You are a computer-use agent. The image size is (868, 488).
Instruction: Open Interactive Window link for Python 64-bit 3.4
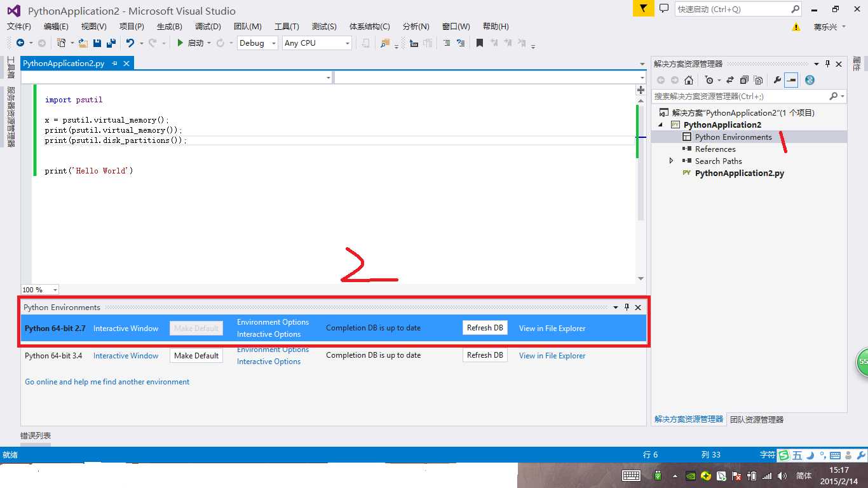point(126,356)
